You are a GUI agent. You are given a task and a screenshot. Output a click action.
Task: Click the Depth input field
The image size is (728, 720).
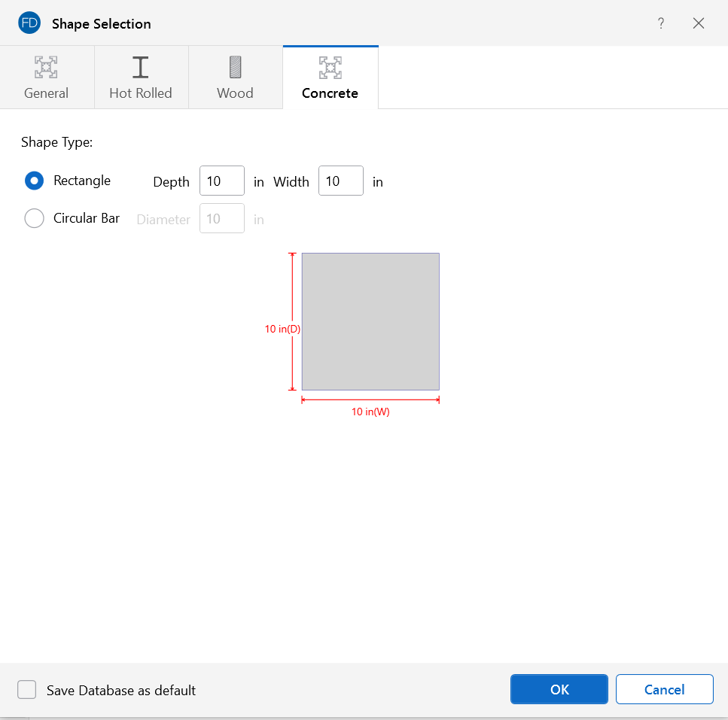222,181
